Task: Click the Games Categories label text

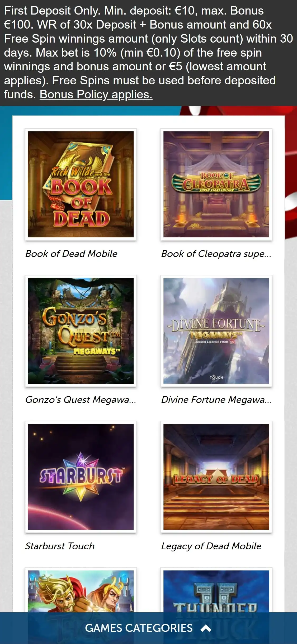Action: [x=139, y=628]
